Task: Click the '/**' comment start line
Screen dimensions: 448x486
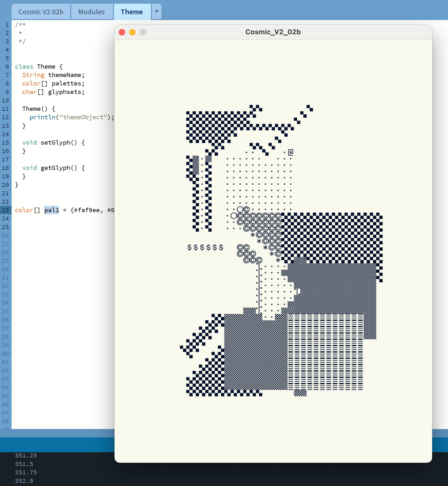Action: (20, 24)
